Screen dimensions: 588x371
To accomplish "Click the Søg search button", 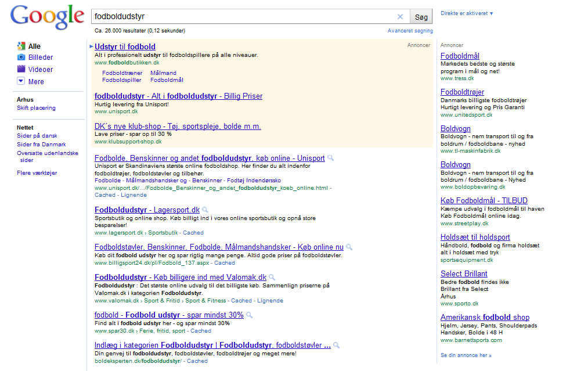I will pos(421,17).
